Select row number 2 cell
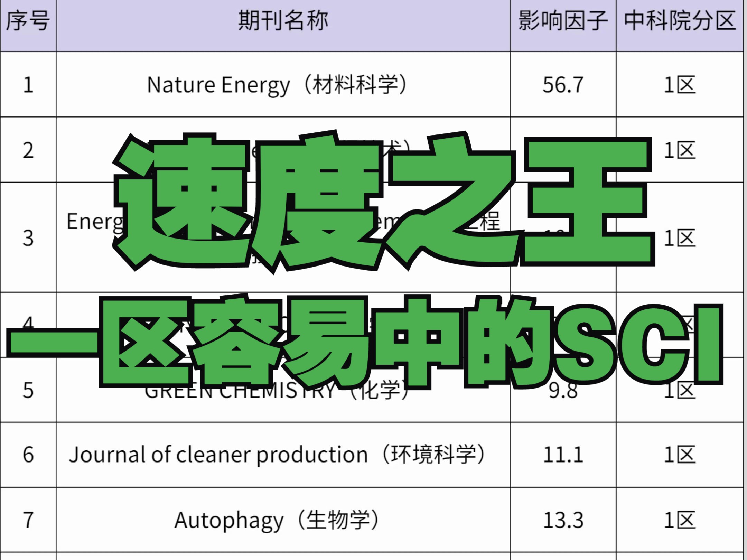This screenshot has height=560, width=747. 28,150
